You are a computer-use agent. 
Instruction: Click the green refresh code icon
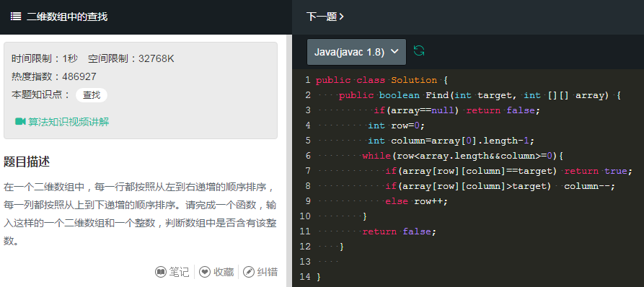[419, 51]
